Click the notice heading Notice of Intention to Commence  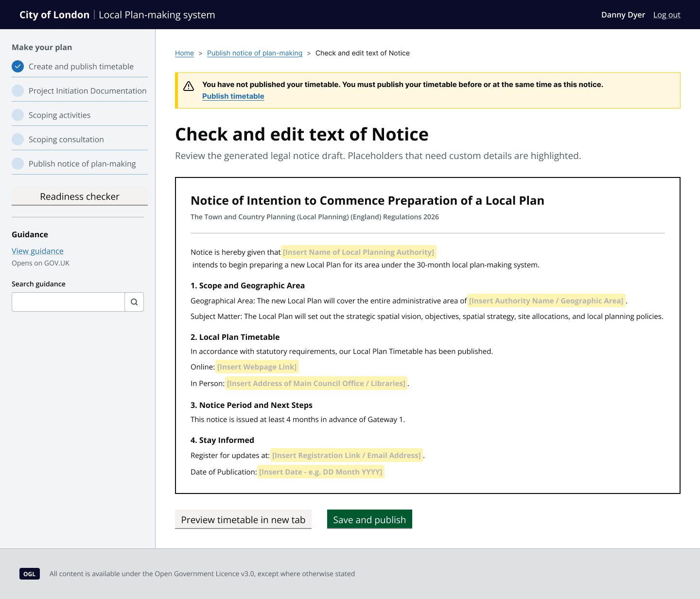click(x=367, y=200)
